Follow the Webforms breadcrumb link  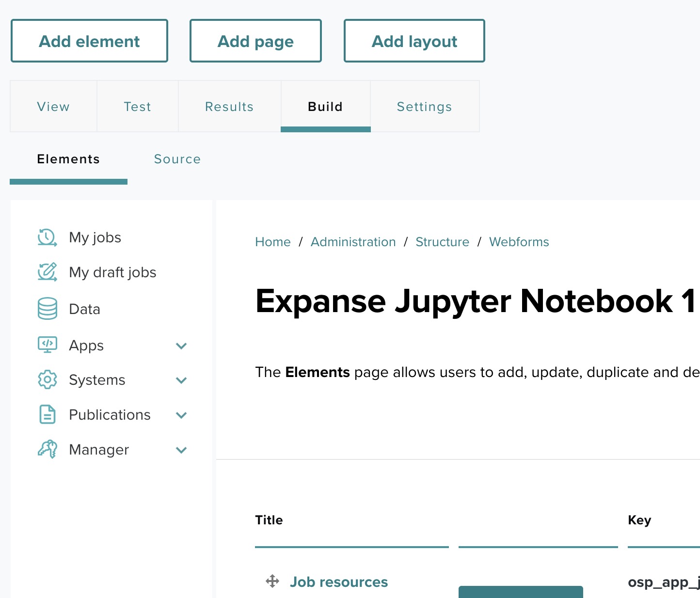tap(519, 242)
